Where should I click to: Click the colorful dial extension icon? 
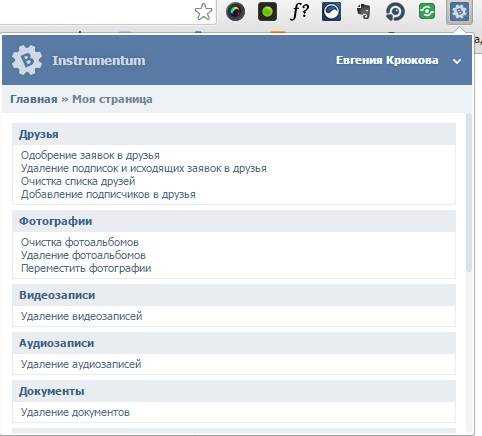point(235,12)
